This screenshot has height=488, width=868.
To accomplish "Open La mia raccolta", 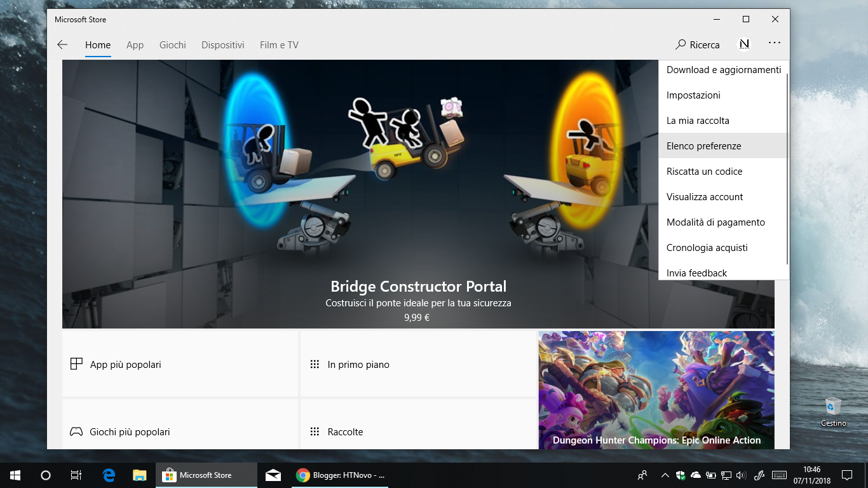I will click(x=723, y=121).
